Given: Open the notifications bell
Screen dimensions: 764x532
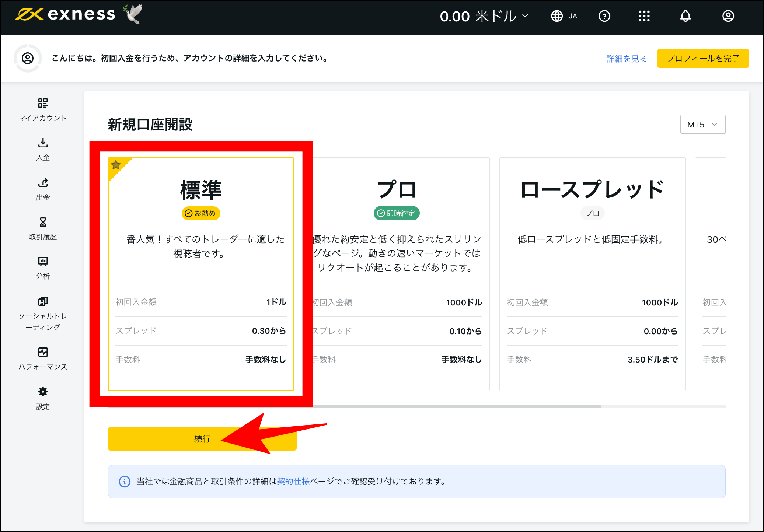Looking at the screenshot, I should [x=685, y=16].
